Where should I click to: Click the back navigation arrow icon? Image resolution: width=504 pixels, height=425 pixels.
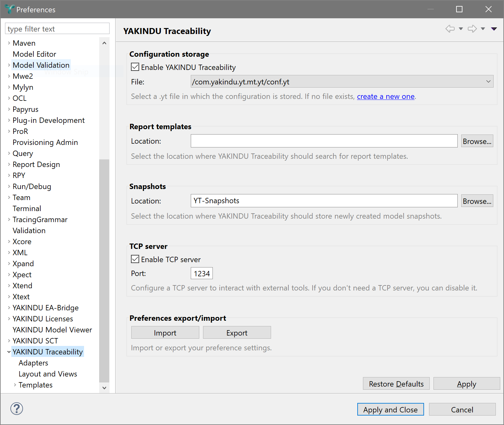click(x=450, y=29)
